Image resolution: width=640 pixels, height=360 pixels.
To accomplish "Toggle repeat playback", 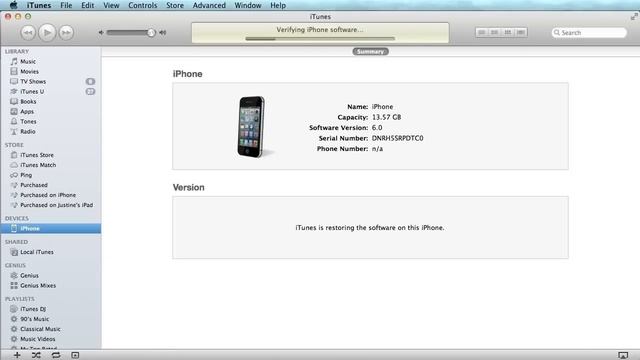I will point(56,355).
